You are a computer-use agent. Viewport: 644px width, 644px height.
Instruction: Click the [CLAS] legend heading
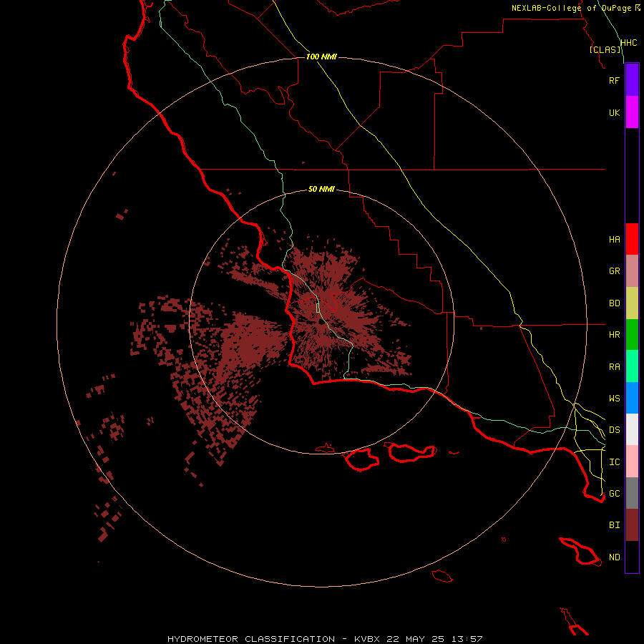tap(605, 49)
